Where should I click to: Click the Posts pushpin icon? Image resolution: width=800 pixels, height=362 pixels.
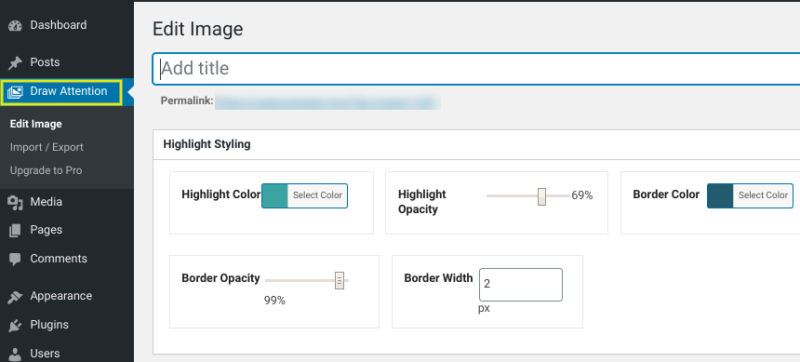pos(15,63)
